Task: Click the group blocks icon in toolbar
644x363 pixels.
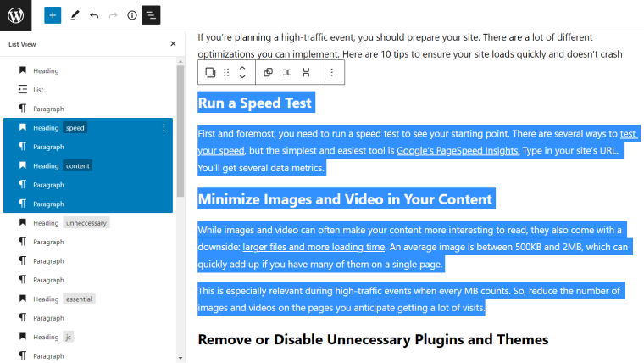Action: point(268,72)
